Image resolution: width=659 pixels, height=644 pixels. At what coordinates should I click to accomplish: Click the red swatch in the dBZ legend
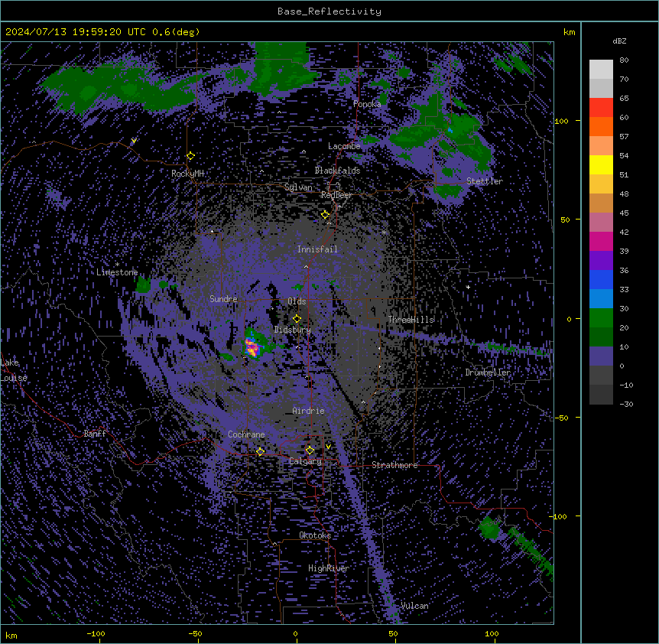(601, 107)
